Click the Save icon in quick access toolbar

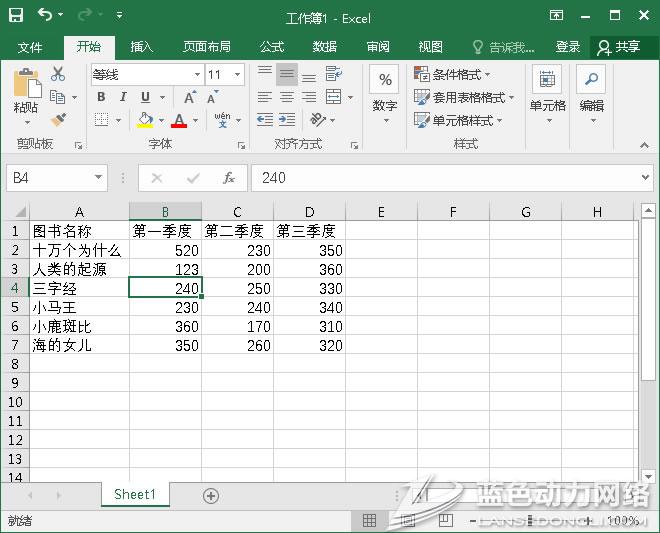[16, 16]
